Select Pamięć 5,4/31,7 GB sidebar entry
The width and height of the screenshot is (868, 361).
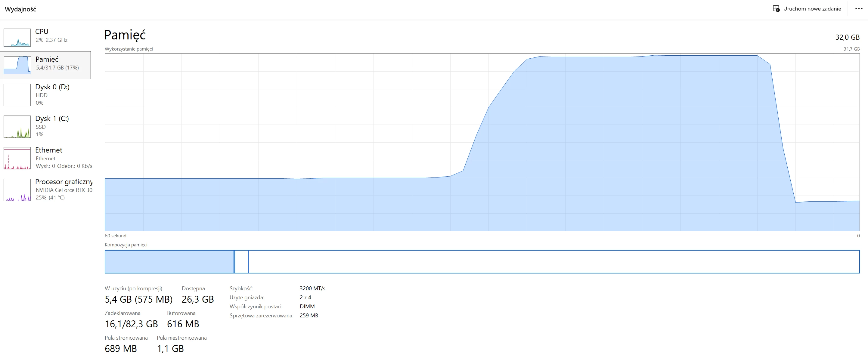[x=57, y=68]
